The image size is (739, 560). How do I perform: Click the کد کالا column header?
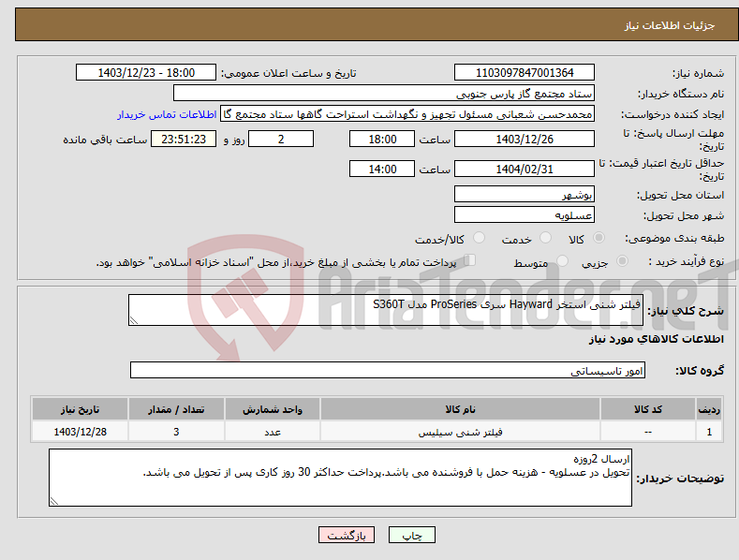[648, 409]
